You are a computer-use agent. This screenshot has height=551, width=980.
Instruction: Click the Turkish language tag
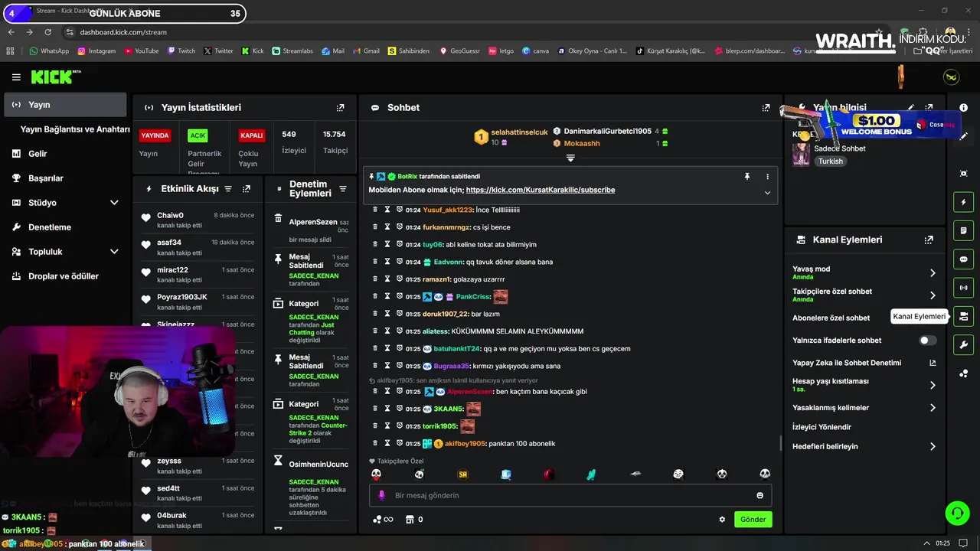pos(830,161)
